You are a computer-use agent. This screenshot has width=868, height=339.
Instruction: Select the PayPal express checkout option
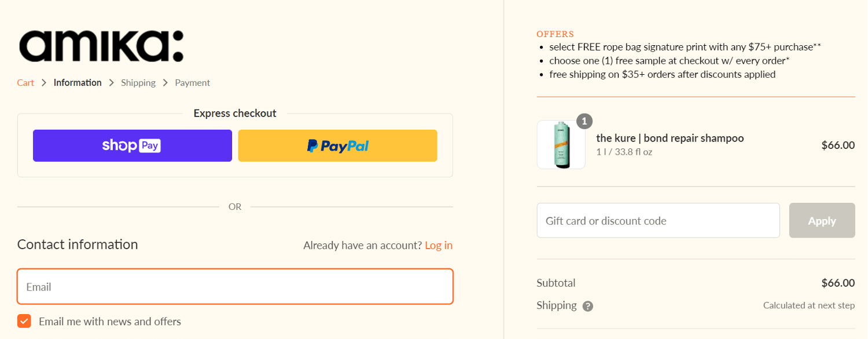tap(337, 145)
